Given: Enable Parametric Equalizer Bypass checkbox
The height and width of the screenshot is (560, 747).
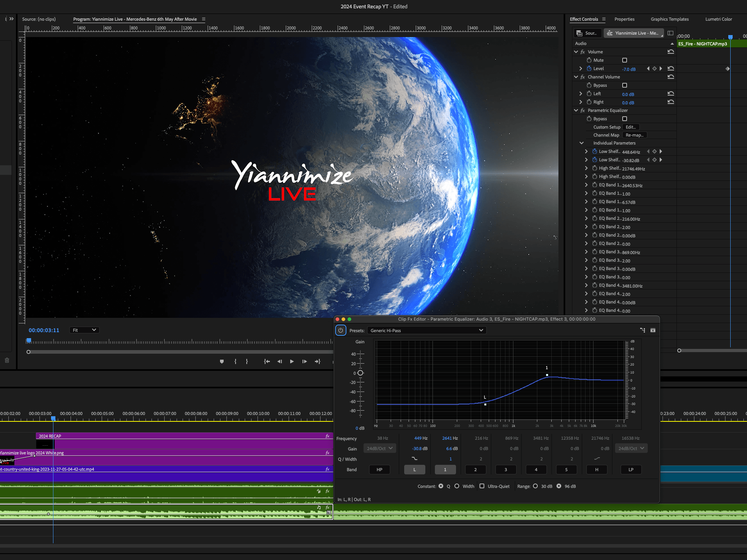Looking at the screenshot, I should pyautogui.click(x=625, y=119).
